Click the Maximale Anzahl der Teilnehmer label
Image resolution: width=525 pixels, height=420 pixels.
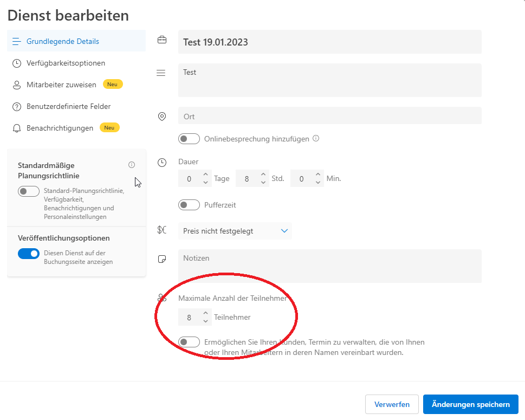232,298
